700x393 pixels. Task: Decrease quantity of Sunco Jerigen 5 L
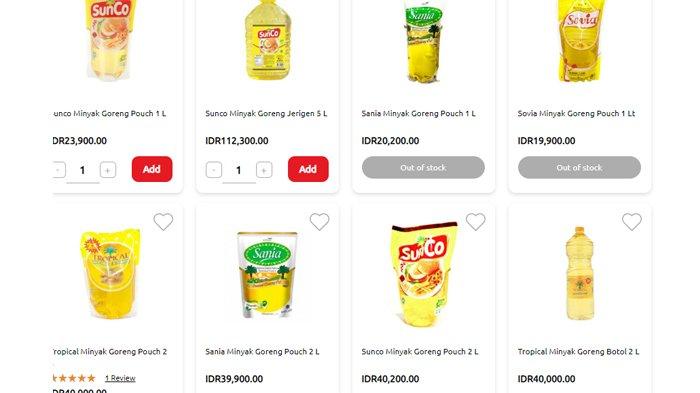pyautogui.click(x=214, y=170)
